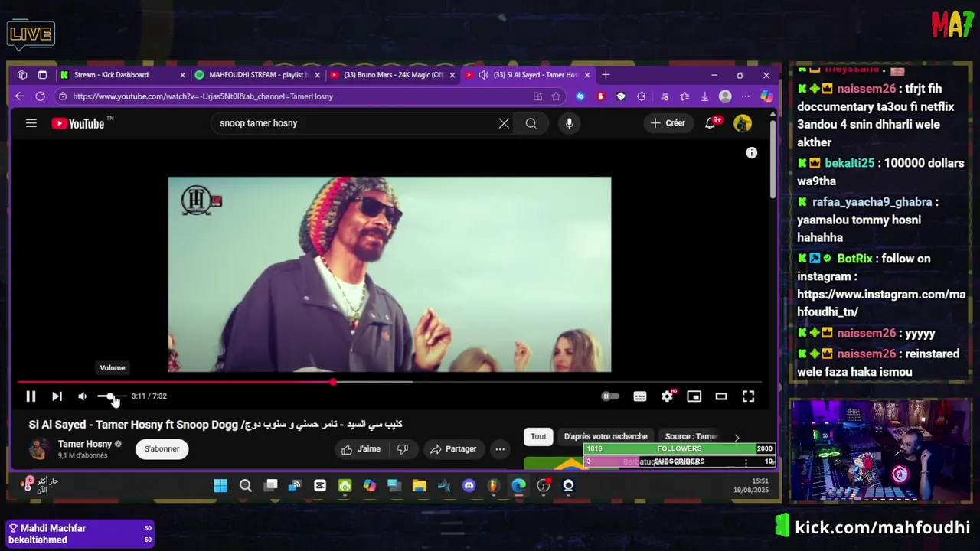This screenshot has height=551, width=980.
Task: Select the 'D'après votre recherche' chip
Action: (606, 437)
